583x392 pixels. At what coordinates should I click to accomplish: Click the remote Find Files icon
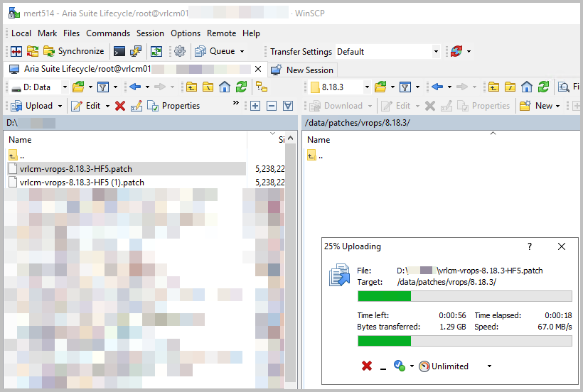pos(564,87)
